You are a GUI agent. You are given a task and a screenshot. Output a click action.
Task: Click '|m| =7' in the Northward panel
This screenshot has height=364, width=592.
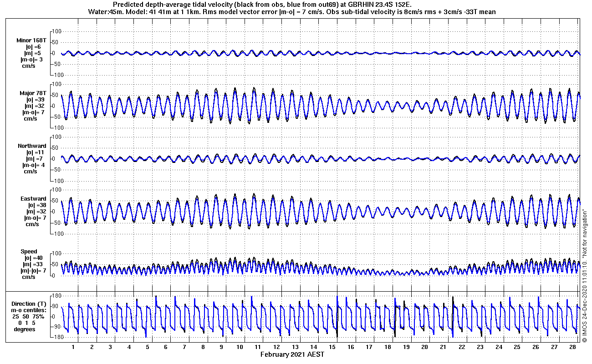(33, 159)
